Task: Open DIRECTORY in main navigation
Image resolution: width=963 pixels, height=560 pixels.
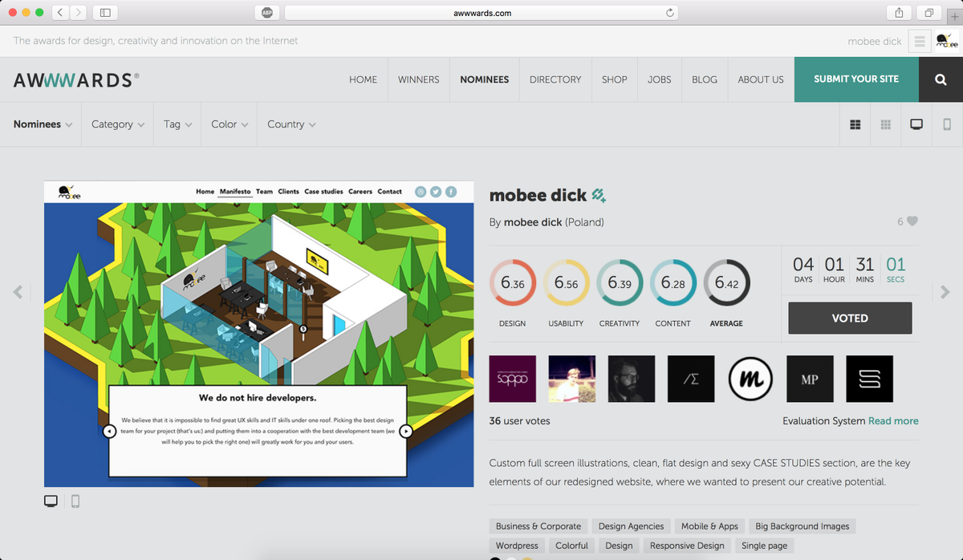Action: (555, 79)
